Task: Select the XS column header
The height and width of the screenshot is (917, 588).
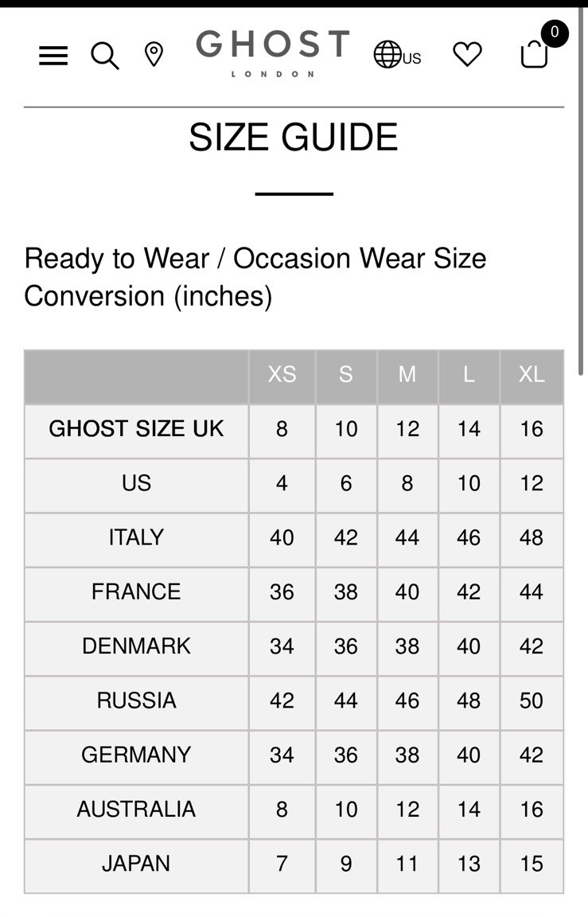Action: tap(282, 374)
